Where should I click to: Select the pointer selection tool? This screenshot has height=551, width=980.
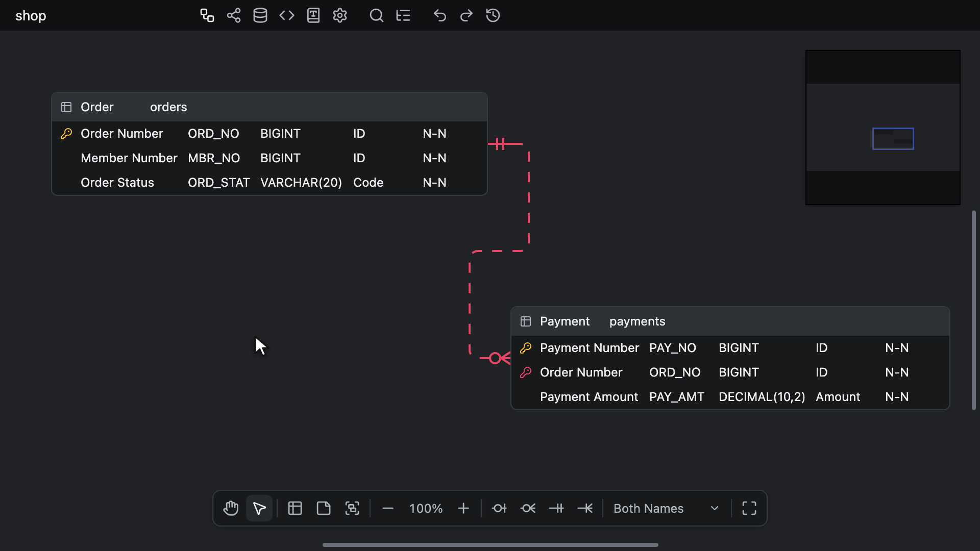259,508
